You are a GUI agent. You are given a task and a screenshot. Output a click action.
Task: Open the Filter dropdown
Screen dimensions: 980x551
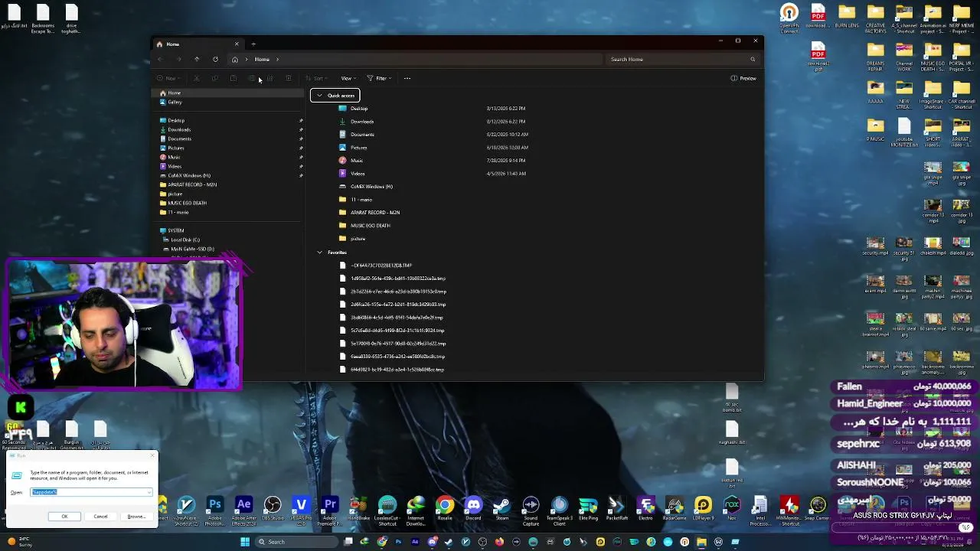click(379, 78)
